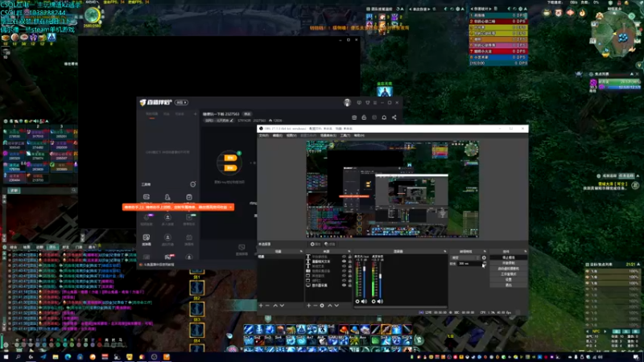Open OBS Help menu
The width and height of the screenshot is (644, 362).
click(359, 135)
